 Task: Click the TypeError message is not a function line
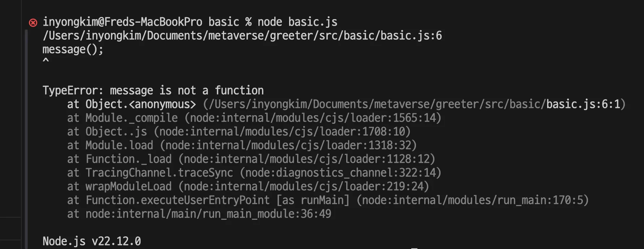153,91
